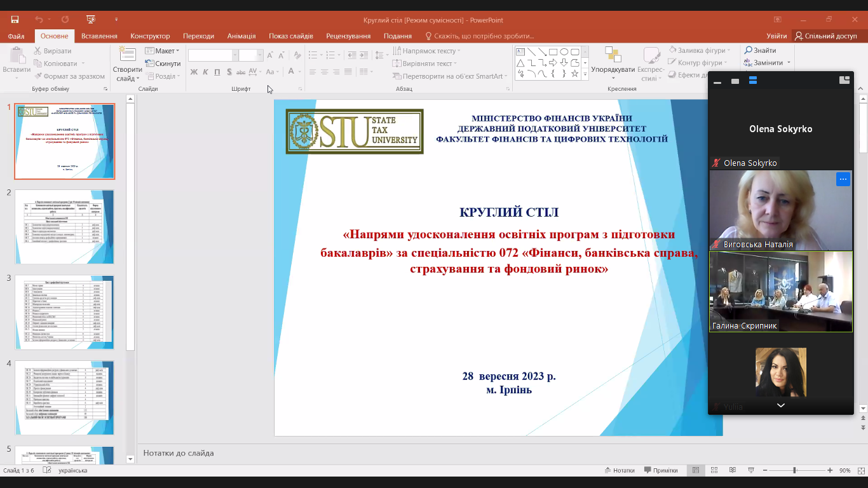This screenshot has width=868, height=488.
Task: Open Section (Розділ) dropdown
Action: (x=163, y=76)
